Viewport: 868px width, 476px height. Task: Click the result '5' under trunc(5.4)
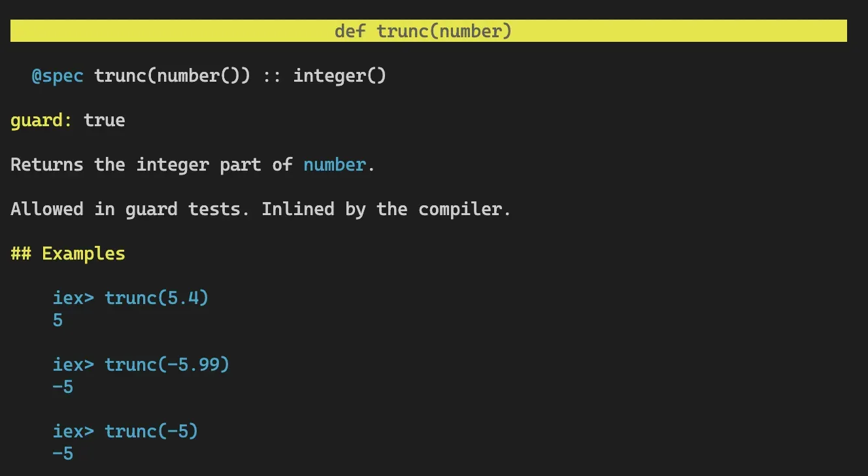click(58, 320)
